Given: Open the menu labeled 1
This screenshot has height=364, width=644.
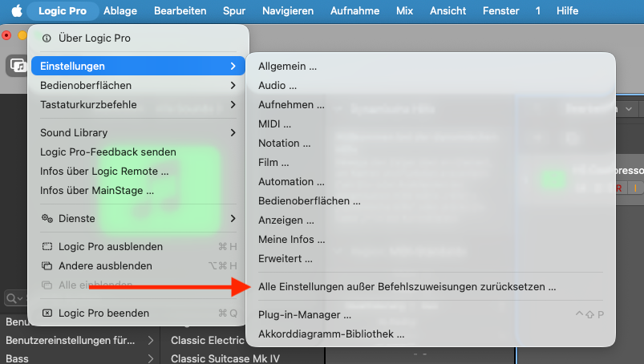Looking at the screenshot, I should 537,10.
